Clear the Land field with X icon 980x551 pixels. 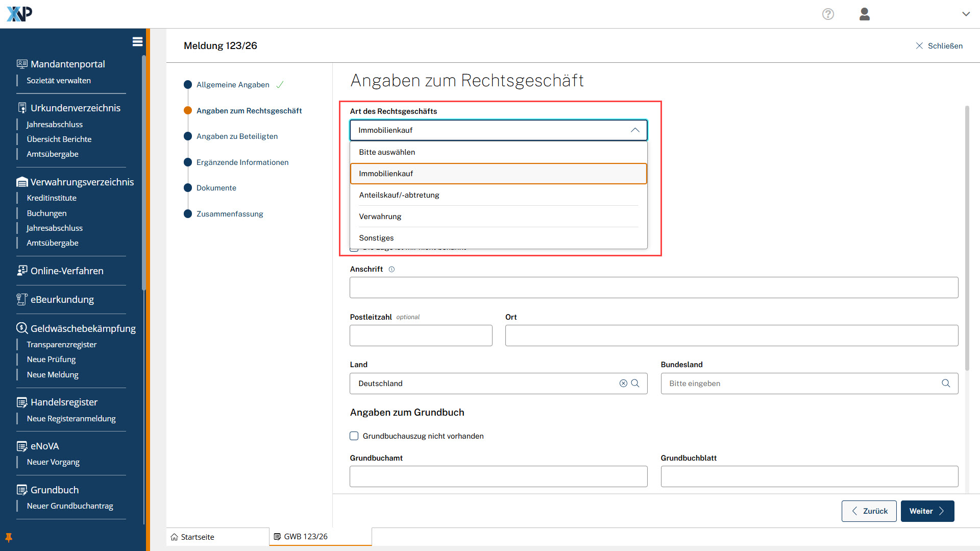(623, 384)
